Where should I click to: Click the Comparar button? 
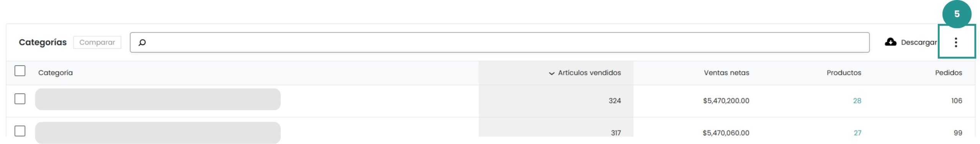(97, 42)
